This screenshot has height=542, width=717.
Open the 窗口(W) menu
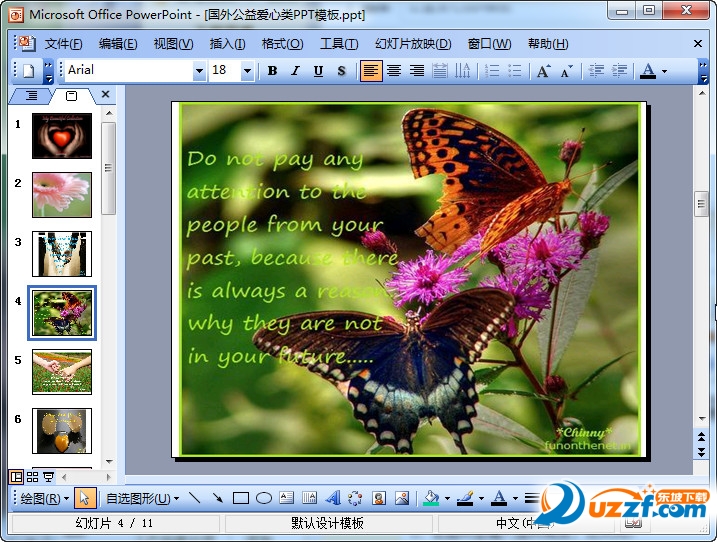(489, 44)
